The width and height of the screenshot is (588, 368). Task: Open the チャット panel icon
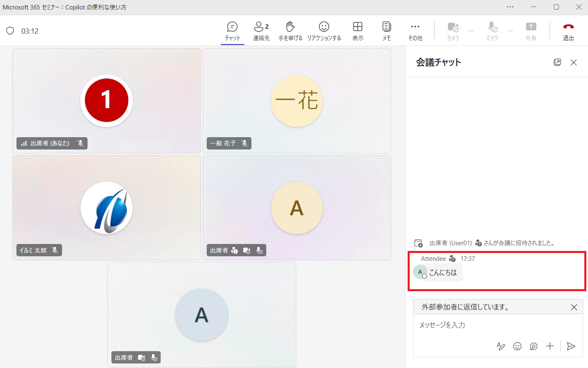pos(232,31)
